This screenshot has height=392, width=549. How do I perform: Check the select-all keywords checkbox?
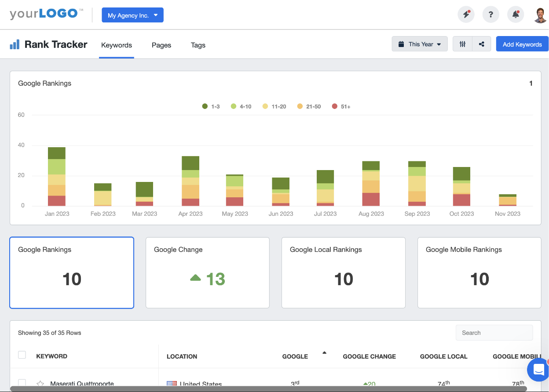(x=22, y=355)
